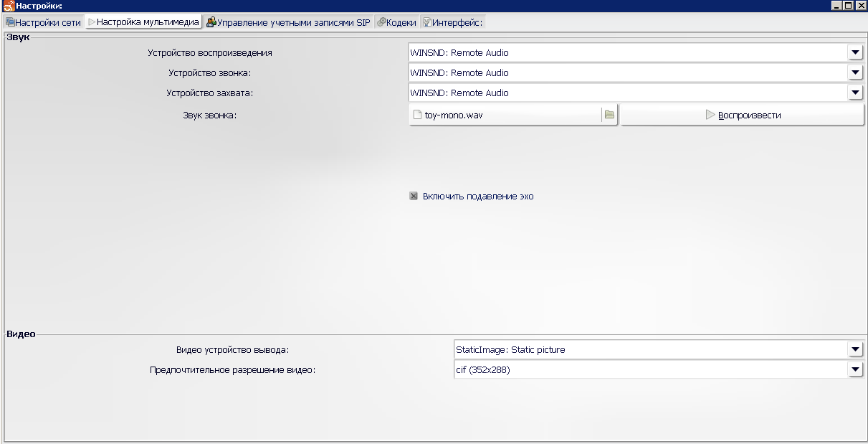Switch to the Настройки сети tab
The height and width of the screenshot is (444, 868).
[x=44, y=22]
